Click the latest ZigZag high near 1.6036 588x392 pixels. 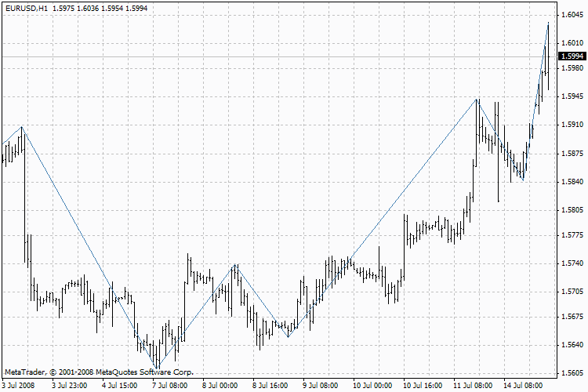pyautogui.click(x=548, y=23)
